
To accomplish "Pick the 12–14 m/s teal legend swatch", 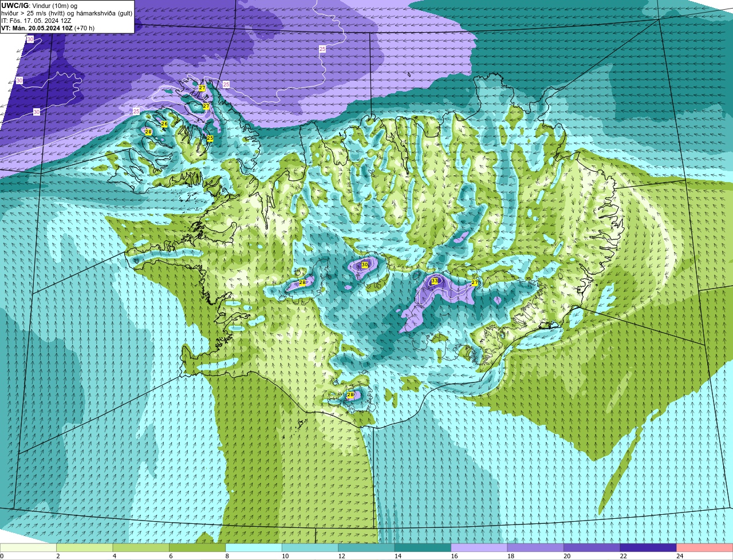I will pos(367,547).
